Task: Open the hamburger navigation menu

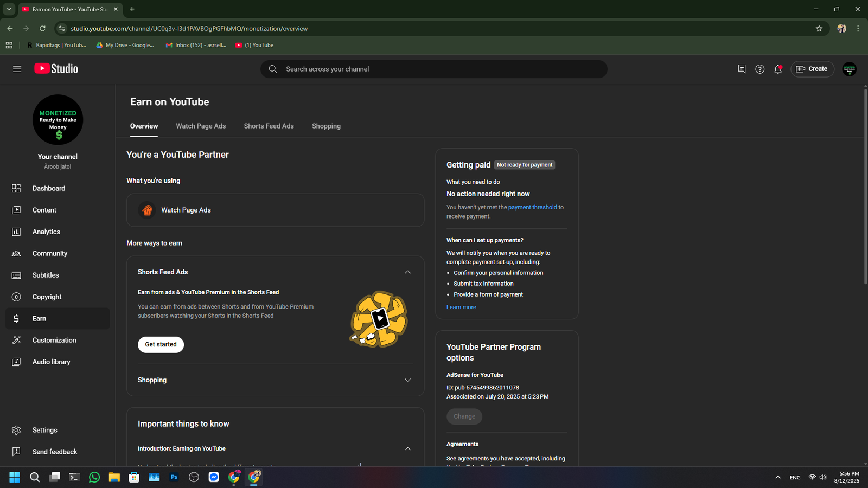Action: [17, 69]
